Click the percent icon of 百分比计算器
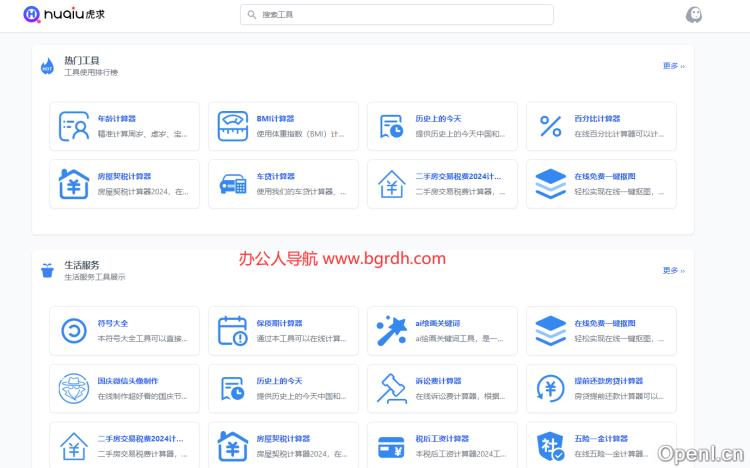This screenshot has height=468, width=750. 551,126
